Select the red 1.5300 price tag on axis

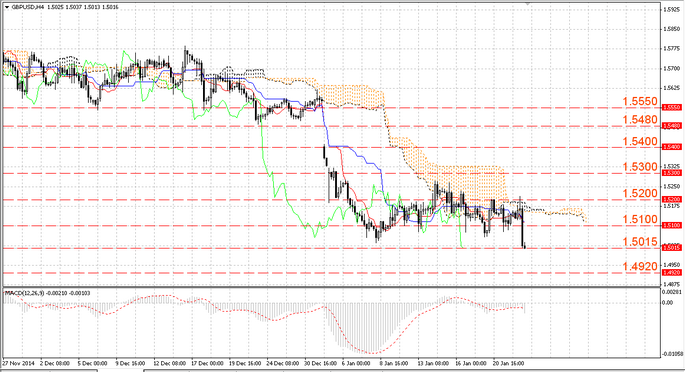coord(672,173)
